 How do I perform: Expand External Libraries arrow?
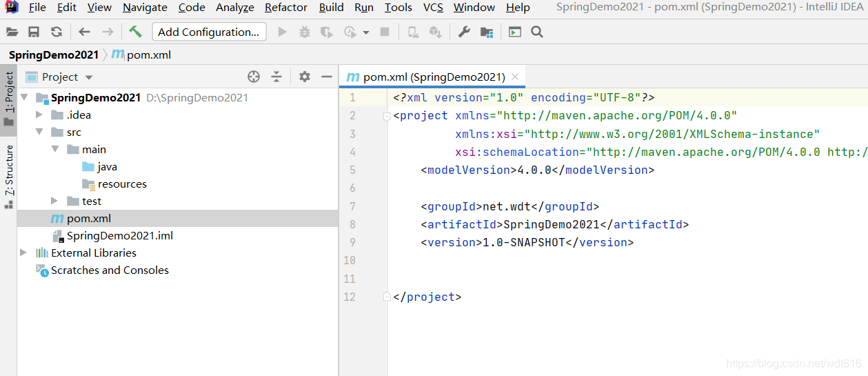pos(24,253)
